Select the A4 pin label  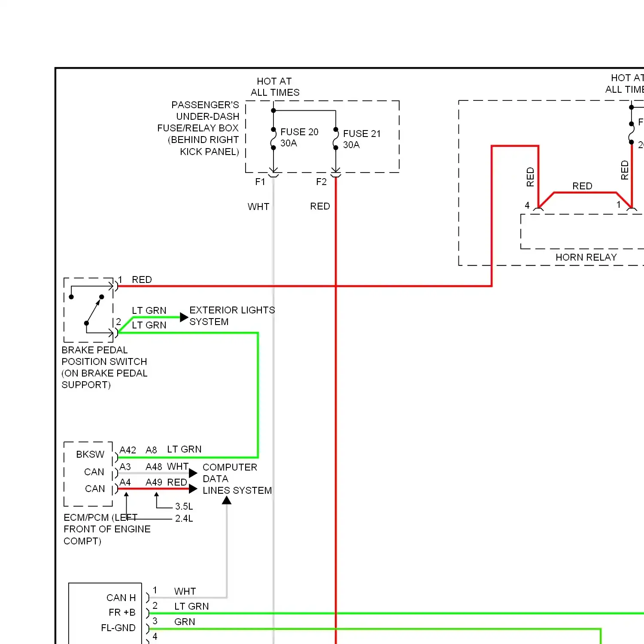coord(125,482)
